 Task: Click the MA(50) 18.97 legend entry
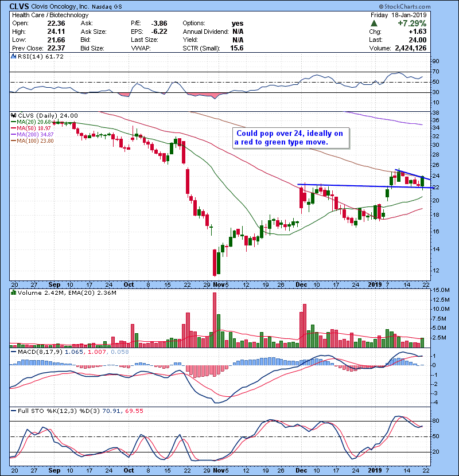(x=32, y=128)
